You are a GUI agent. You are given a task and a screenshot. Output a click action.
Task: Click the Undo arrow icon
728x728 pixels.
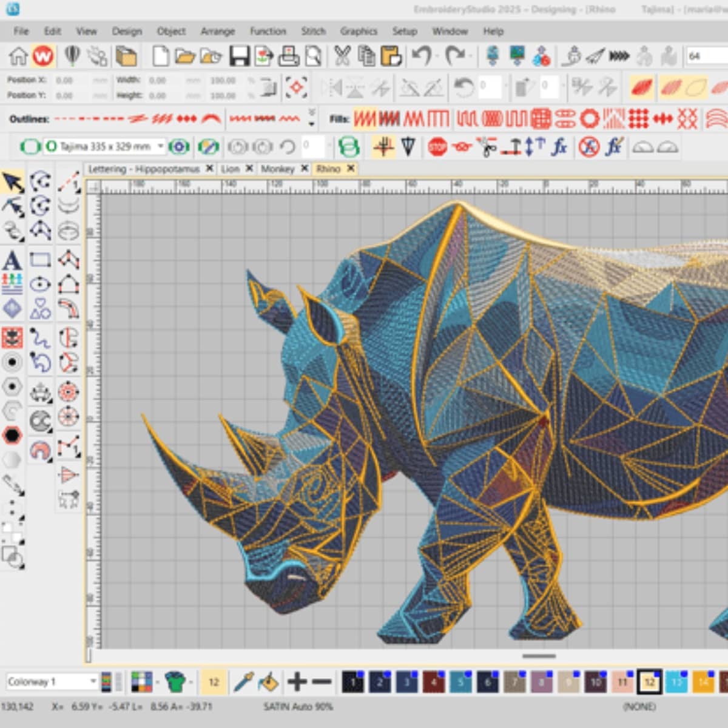[422, 56]
